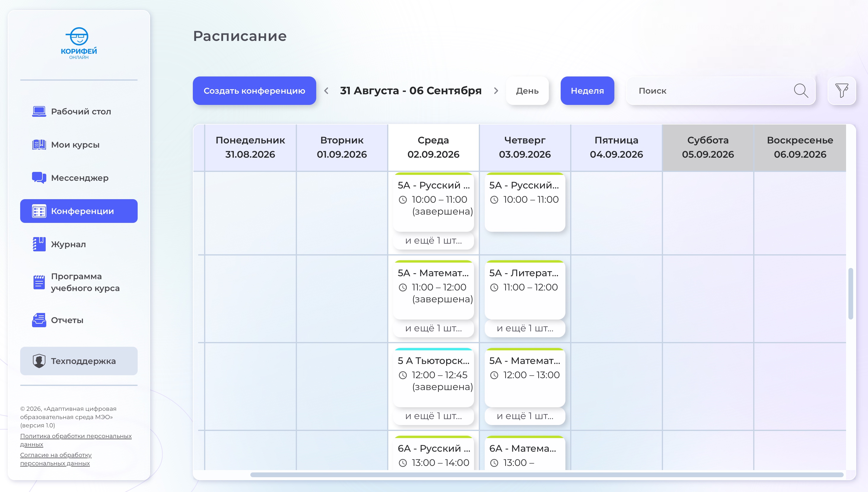Click the date range 31 Августа - 06 Сентября
This screenshot has width=868, height=492.
(411, 91)
